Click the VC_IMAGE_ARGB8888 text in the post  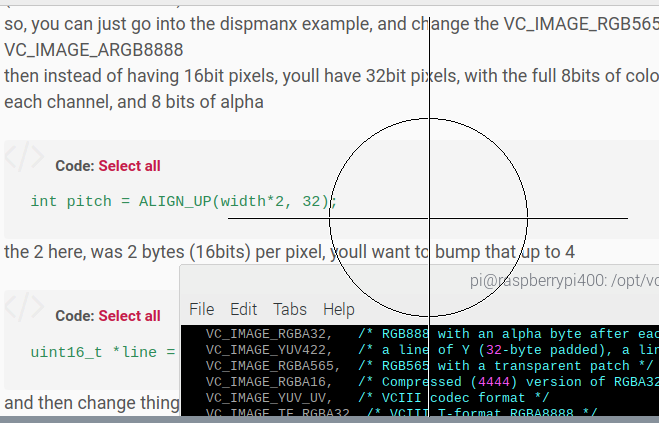[x=94, y=50]
